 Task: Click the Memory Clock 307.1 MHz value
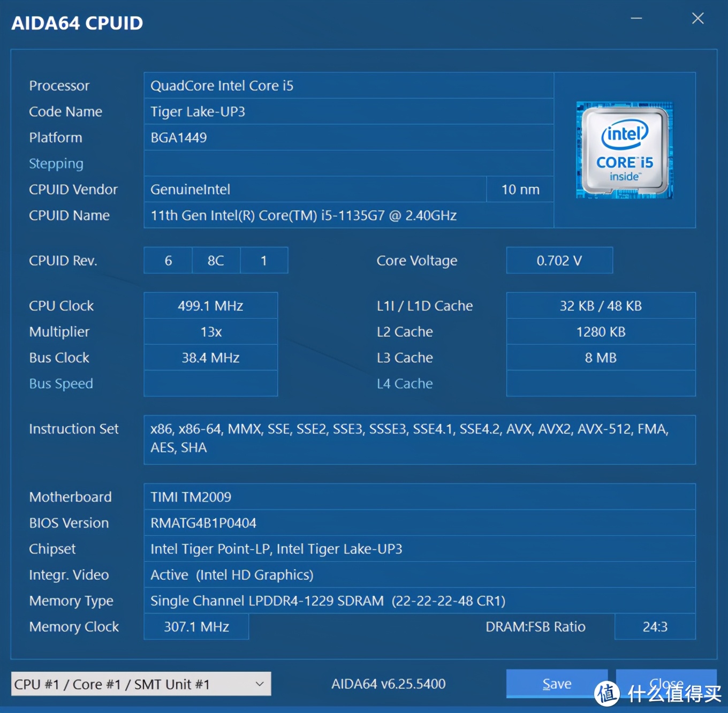(x=195, y=626)
